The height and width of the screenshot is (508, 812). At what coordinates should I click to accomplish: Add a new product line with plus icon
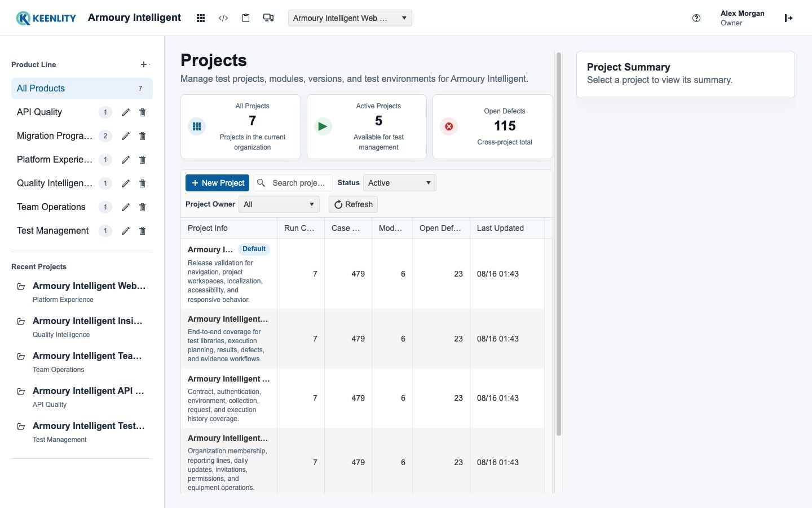tap(144, 64)
